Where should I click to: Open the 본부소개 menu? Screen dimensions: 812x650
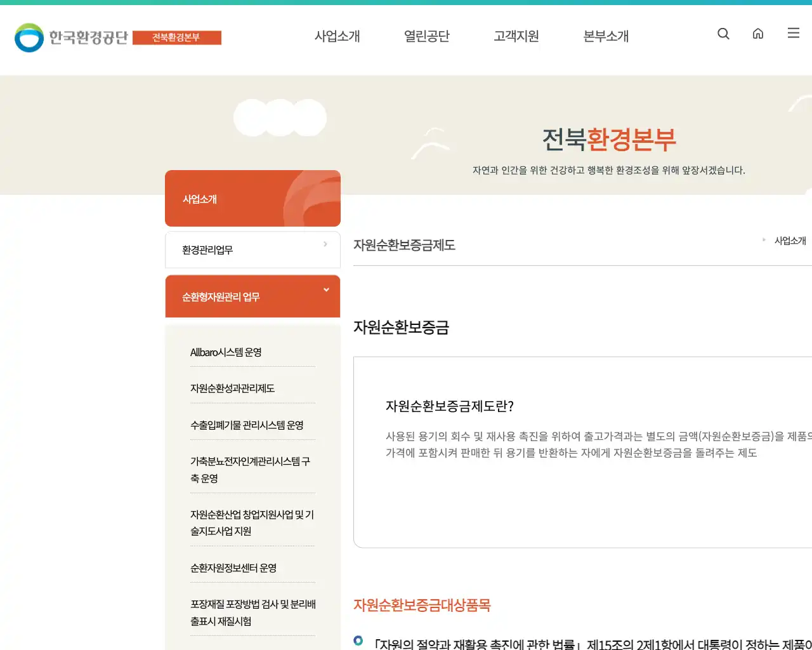[605, 36]
